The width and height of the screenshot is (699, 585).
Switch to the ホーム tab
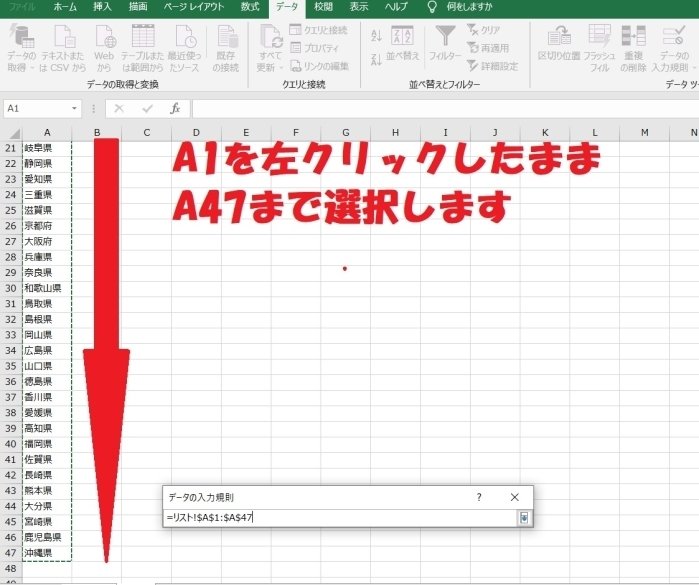pos(65,7)
